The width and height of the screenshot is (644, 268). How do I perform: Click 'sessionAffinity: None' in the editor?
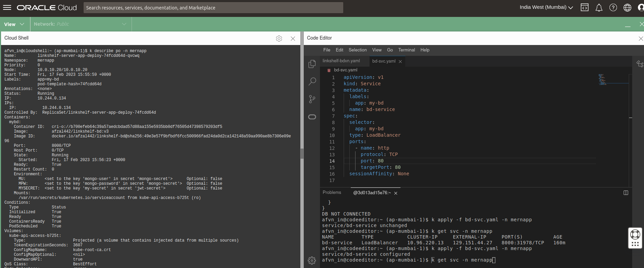click(x=379, y=174)
